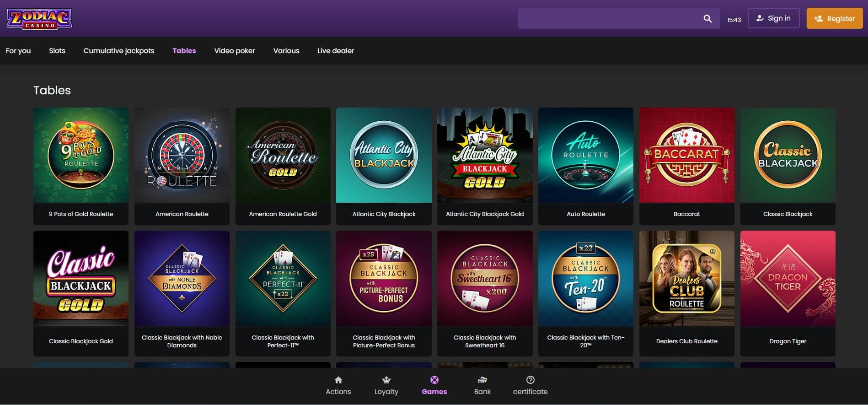Open the Dragon Tiger game thumbnail

click(788, 278)
